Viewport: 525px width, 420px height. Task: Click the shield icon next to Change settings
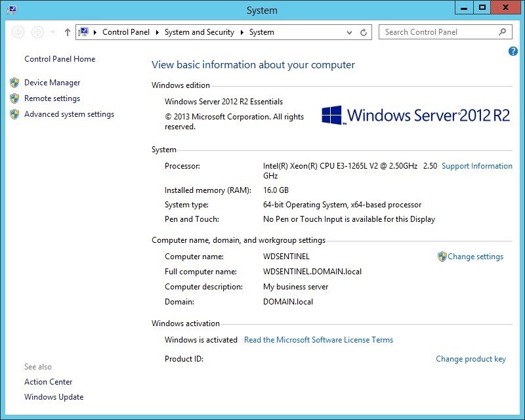(442, 257)
